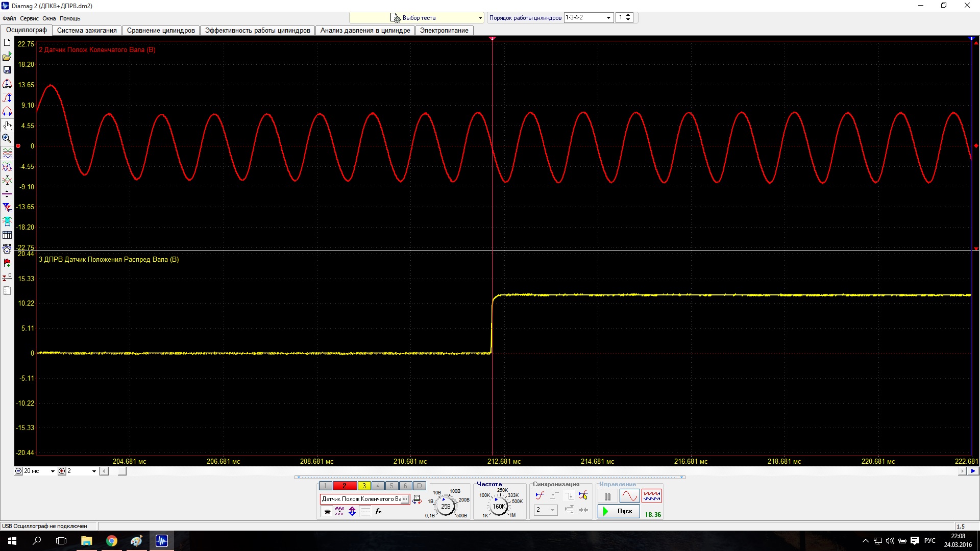Viewport: 980px width, 551px height.
Task: Select the horizontal stretch tool
Action: [7, 112]
